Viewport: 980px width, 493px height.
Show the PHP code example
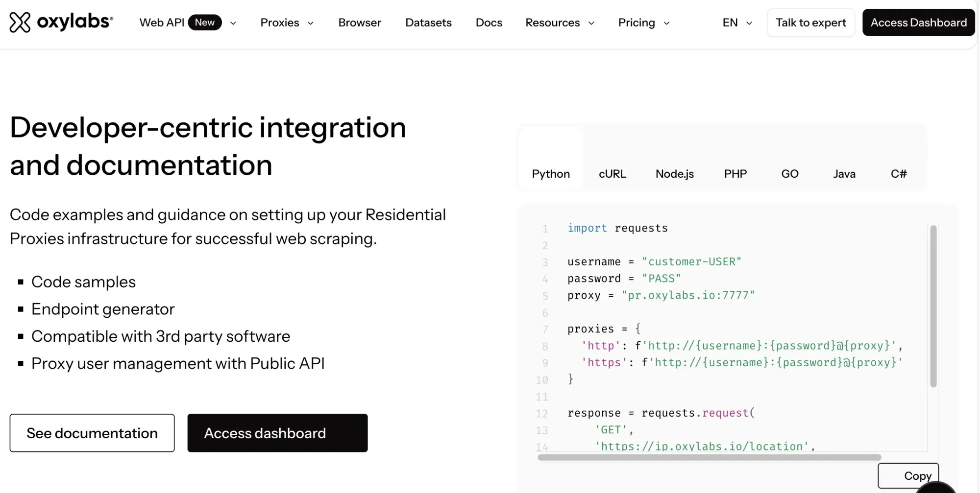[735, 174]
